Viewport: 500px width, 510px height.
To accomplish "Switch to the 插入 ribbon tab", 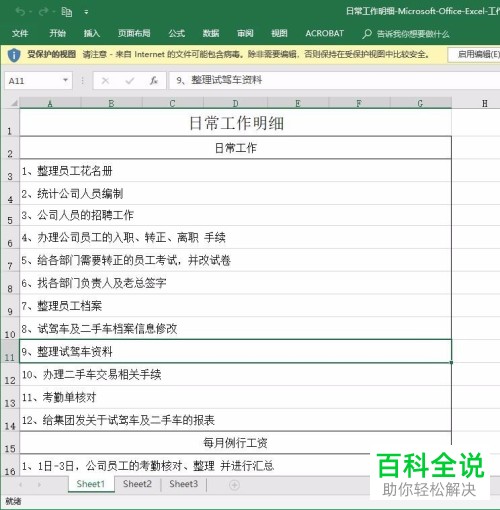I will 92,33.
